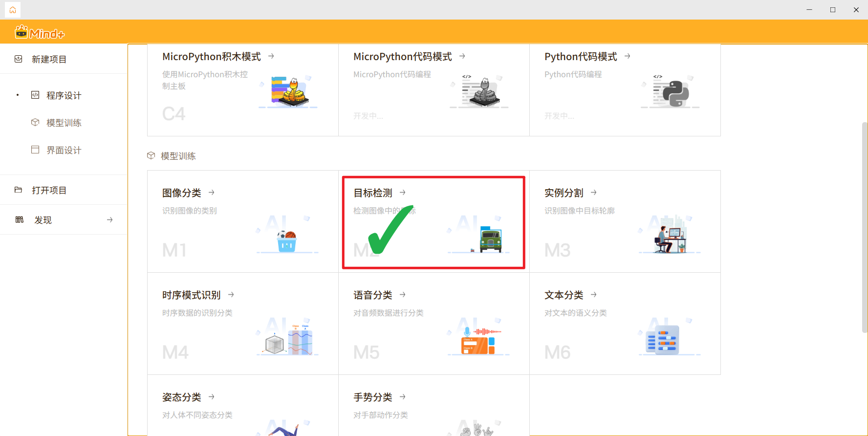Expand the 发现 sidebar arrow
Image resolution: width=868 pixels, height=436 pixels.
(109, 220)
